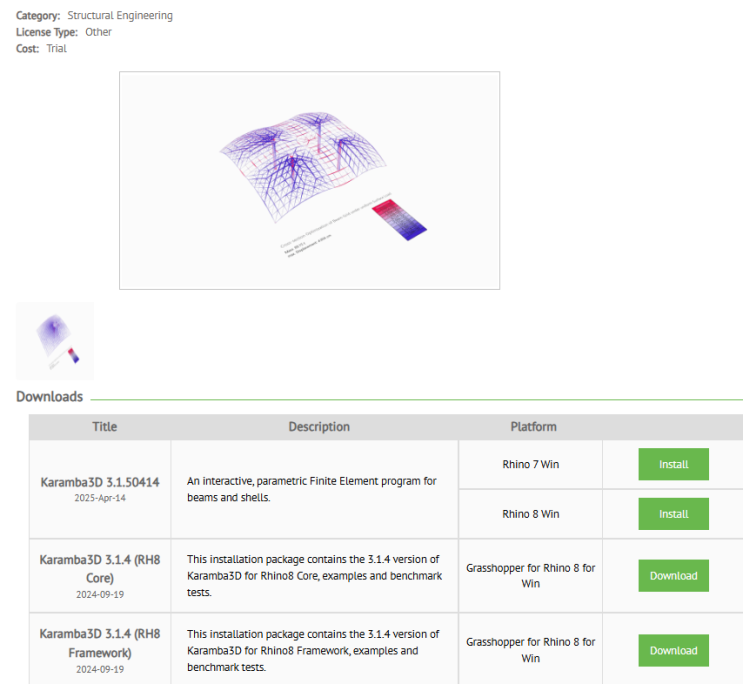
Task: Click the 2024-09-19 date under RH8 Framework
Action: point(100,669)
